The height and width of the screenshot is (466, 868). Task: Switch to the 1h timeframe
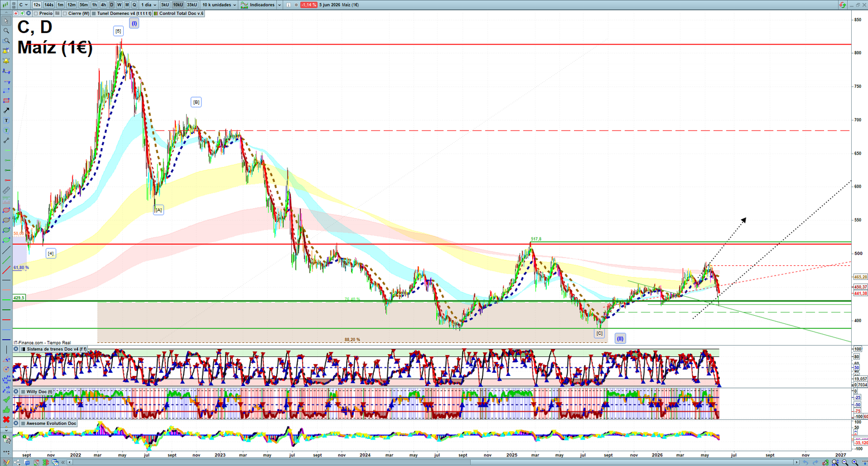[x=94, y=4]
